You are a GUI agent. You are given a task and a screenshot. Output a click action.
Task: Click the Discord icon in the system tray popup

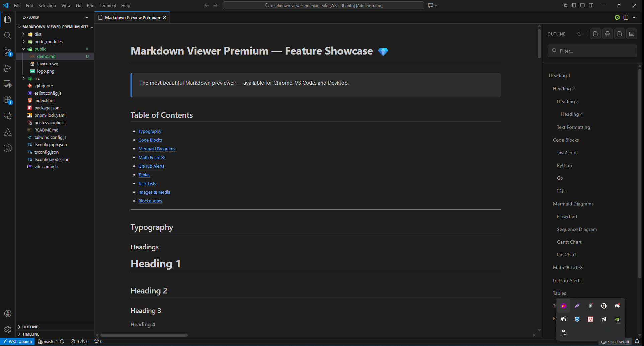coord(617,306)
